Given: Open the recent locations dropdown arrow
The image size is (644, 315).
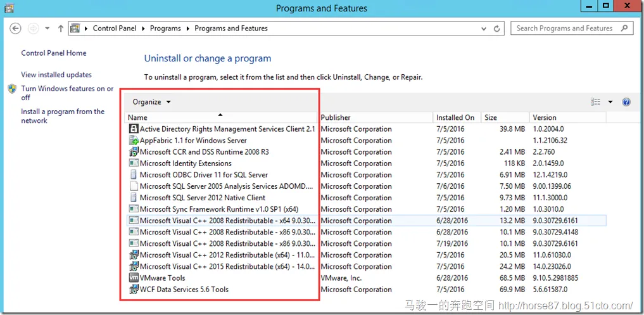Looking at the screenshot, I should (47, 29).
